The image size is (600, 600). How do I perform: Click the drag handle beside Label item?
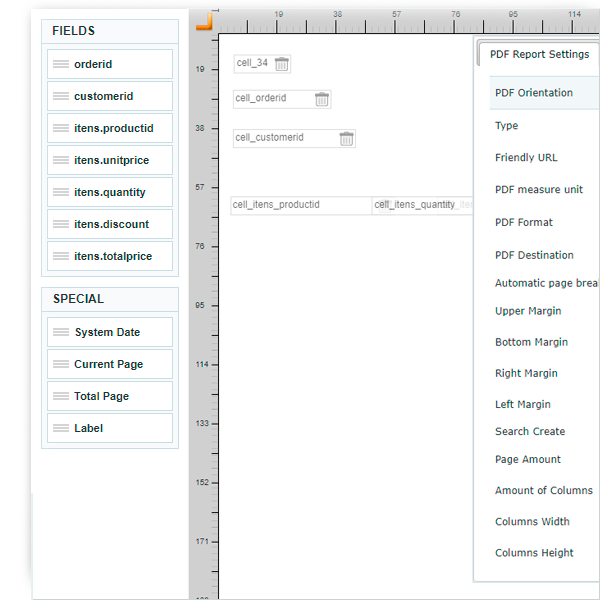[x=61, y=428]
